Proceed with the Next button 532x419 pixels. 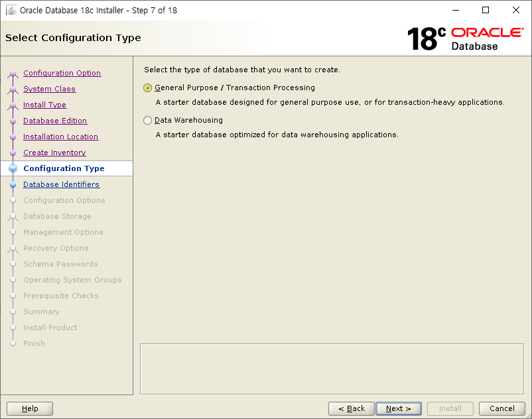[399, 408]
